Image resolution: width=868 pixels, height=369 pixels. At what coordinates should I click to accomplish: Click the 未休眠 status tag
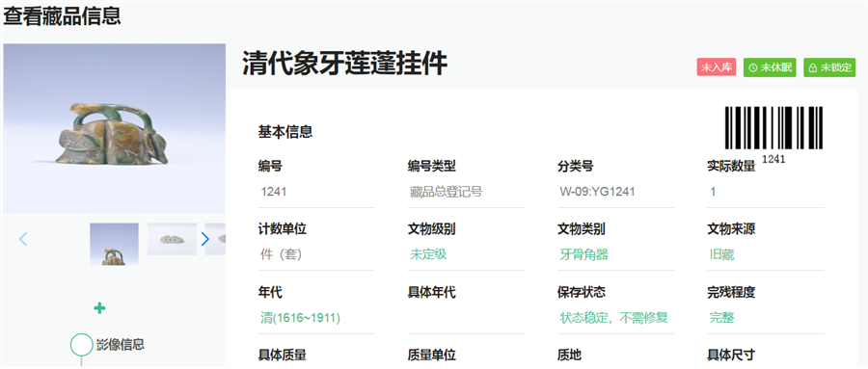click(770, 67)
